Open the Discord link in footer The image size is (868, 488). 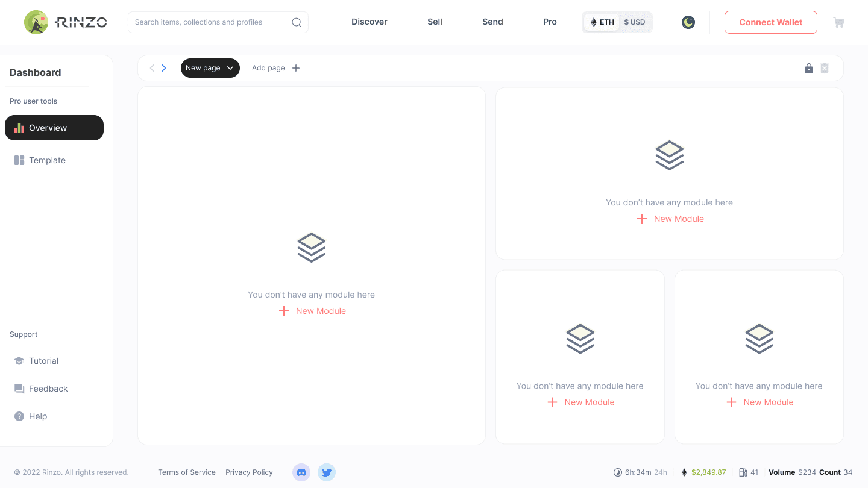coord(301,472)
